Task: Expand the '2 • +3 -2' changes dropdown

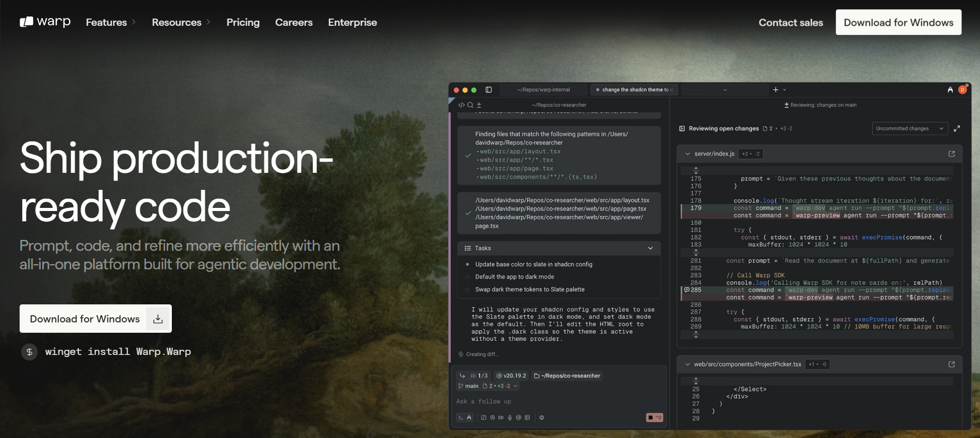Action: pyautogui.click(x=500, y=386)
